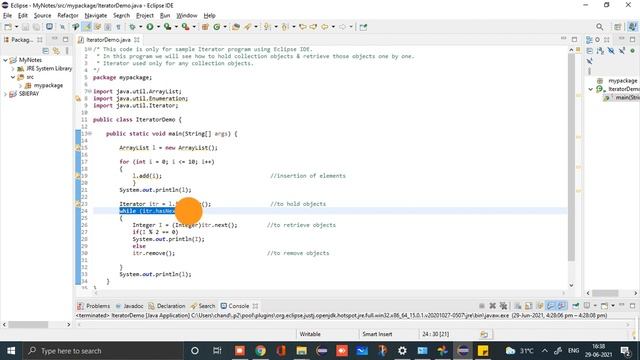The width and height of the screenshot is (640, 360).
Task: Expand the JRE System Library node
Action: pos(13,69)
